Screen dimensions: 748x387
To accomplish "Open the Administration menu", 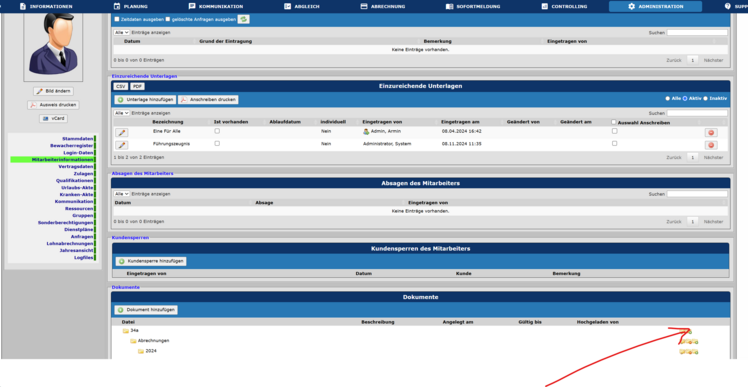I will [655, 6].
